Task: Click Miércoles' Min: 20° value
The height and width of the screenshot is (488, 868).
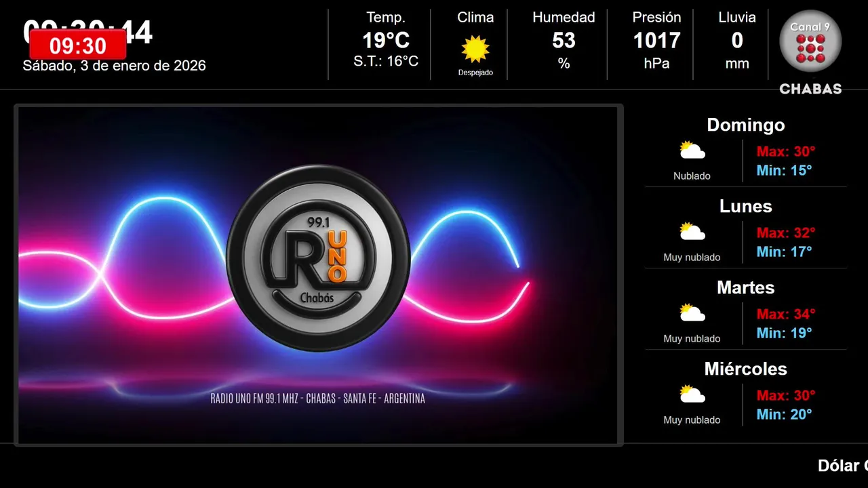Action: (785, 414)
